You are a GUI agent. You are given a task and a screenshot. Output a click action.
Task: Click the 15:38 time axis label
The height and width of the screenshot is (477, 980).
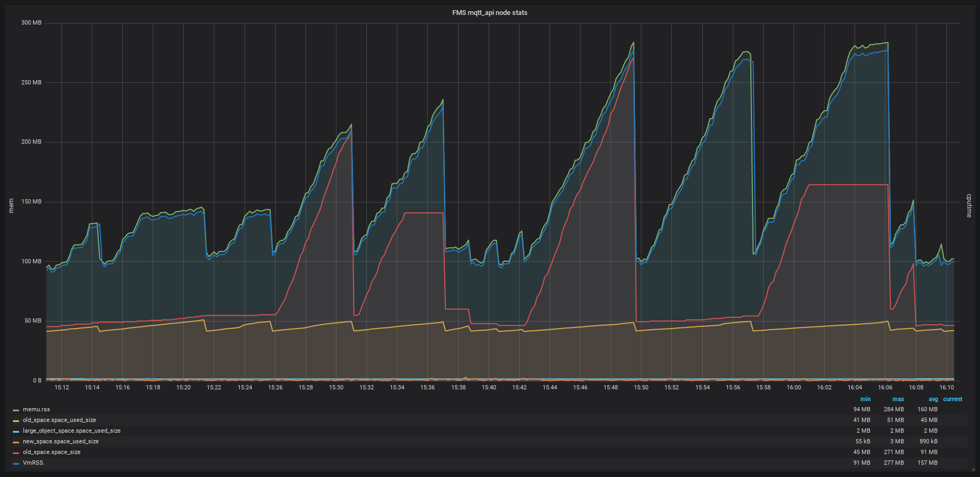[459, 388]
